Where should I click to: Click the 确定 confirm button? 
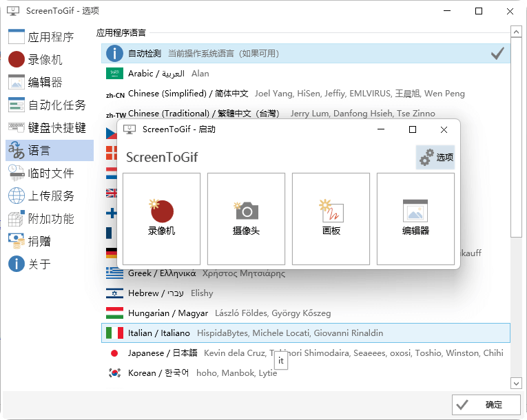point(486,405)
